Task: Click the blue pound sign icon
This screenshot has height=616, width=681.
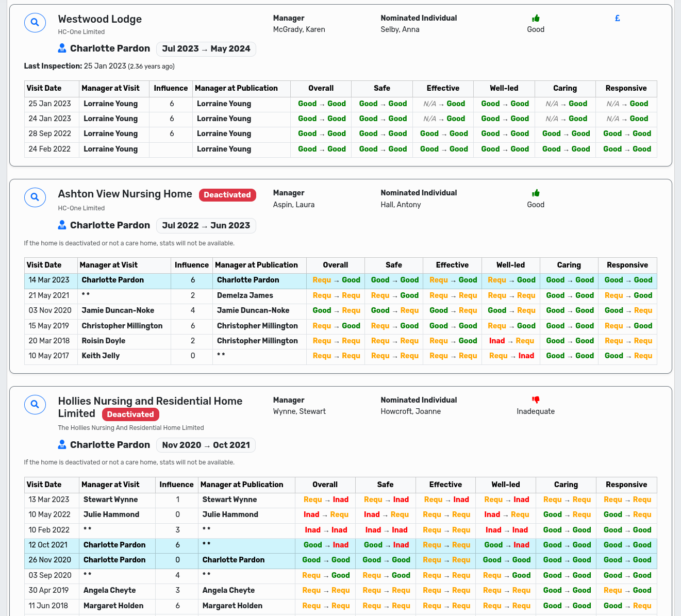Action: [617, 19]
